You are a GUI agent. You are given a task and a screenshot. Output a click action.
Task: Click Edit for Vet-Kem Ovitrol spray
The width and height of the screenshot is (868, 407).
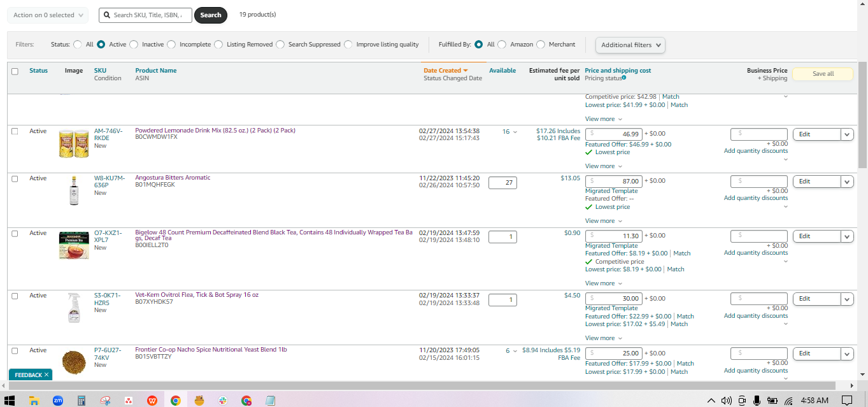817,299
